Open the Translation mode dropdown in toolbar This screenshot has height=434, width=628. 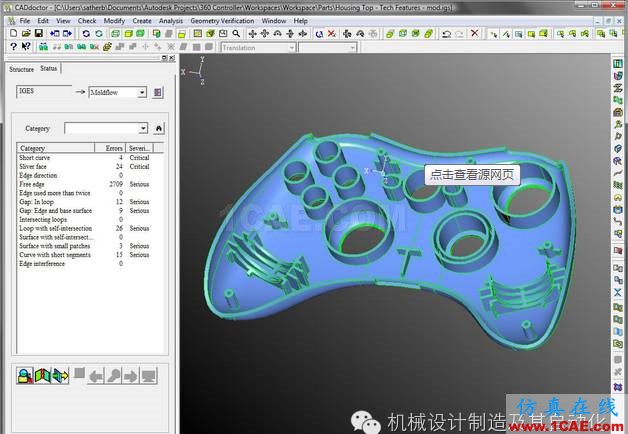(292, 48)
